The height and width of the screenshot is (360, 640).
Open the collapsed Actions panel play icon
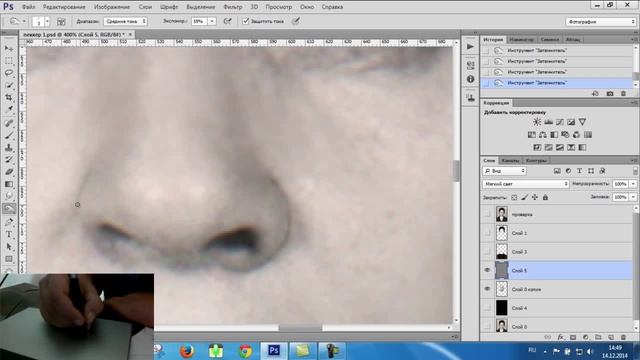click(x=470, y=47)
